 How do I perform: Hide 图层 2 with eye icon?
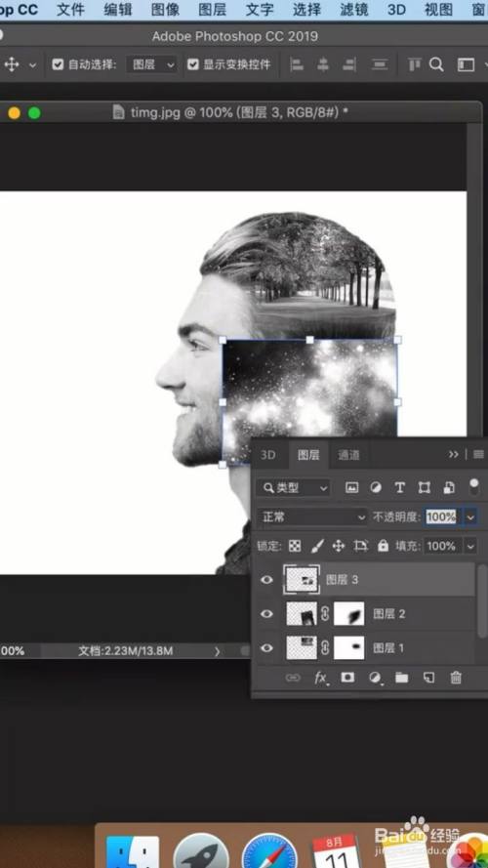(266, 614)
